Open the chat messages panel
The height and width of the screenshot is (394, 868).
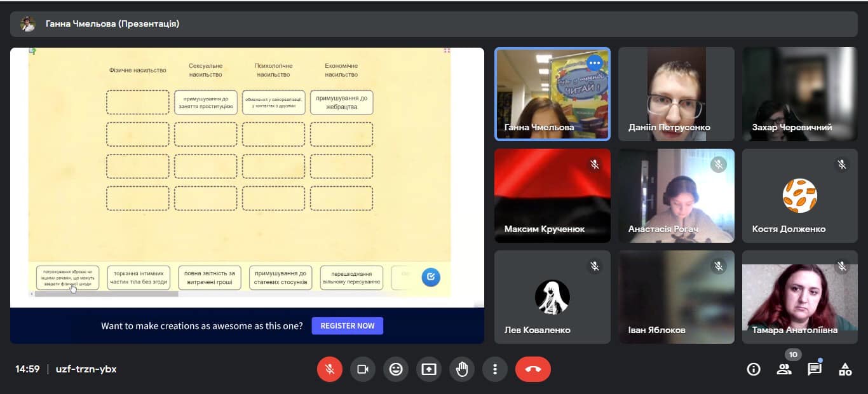pos(815,369)
